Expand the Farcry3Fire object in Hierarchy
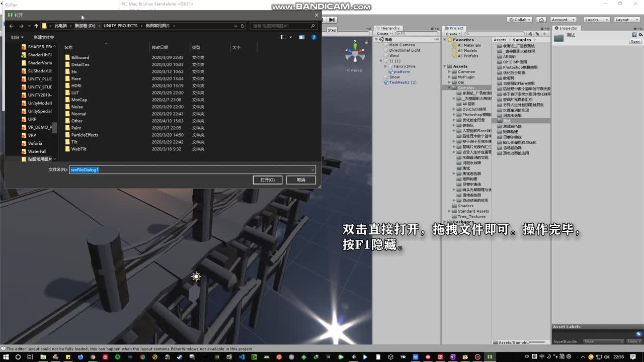Image resolution: width=644 pixels, height=362 pixels. tap(386, 66)
